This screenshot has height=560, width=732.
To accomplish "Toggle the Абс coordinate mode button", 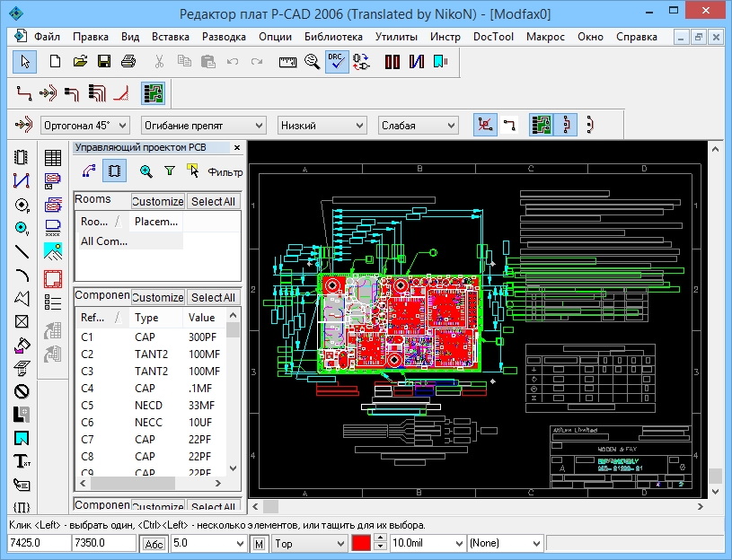I will [154, 544].
